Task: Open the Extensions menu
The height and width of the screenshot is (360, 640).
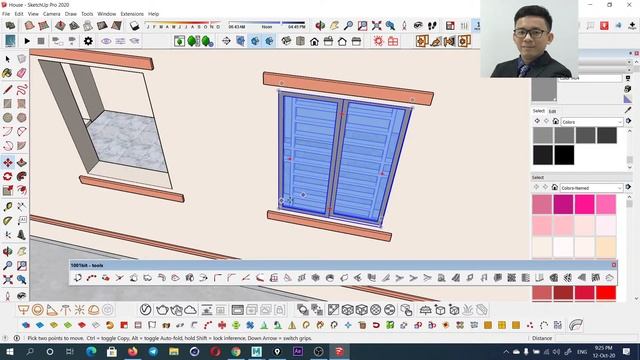Action: point(132,14)
